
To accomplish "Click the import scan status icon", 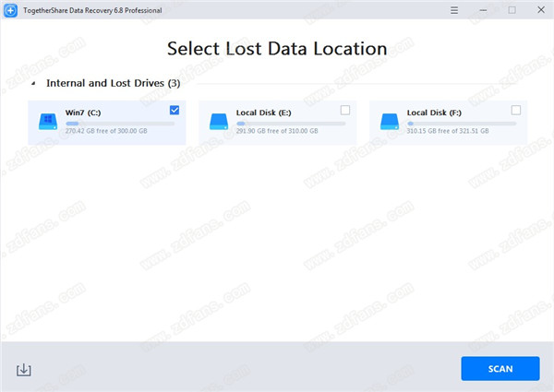I will coord(24,370).
